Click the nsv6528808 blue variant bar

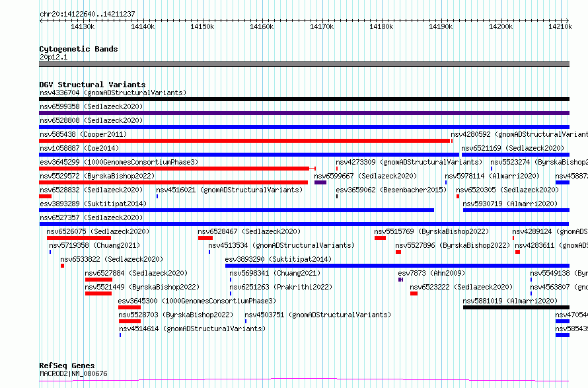(304, 127)
